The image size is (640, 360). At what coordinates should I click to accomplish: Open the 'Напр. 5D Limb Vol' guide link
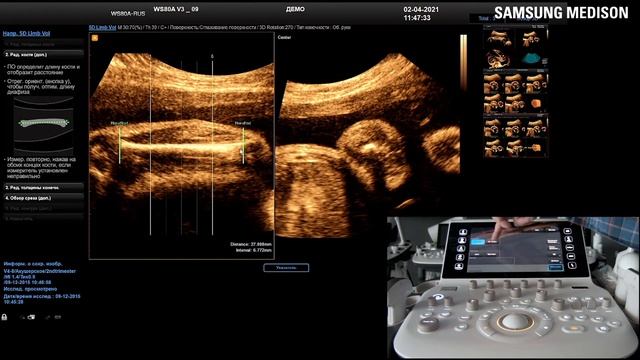pos(27,33)
